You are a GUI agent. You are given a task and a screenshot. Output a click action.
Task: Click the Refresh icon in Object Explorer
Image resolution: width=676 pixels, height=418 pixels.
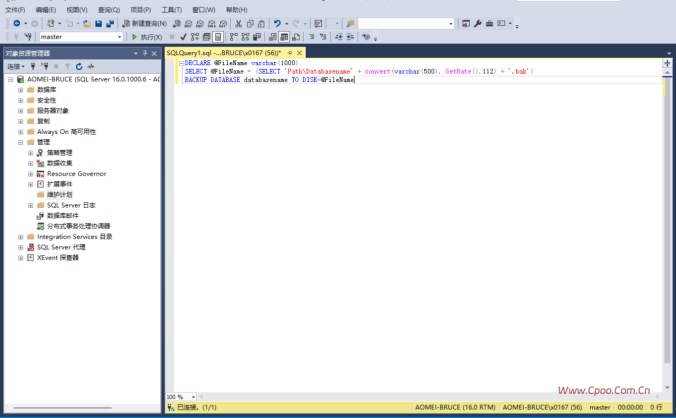79,66
